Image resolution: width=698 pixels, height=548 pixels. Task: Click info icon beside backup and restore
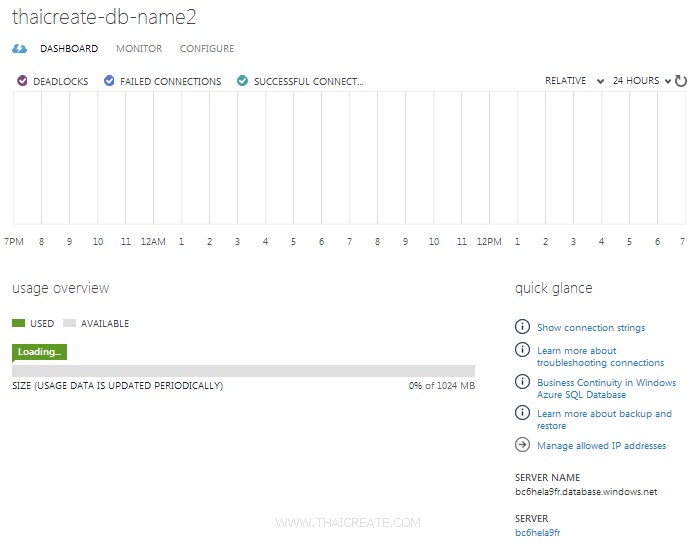(522, 413)
